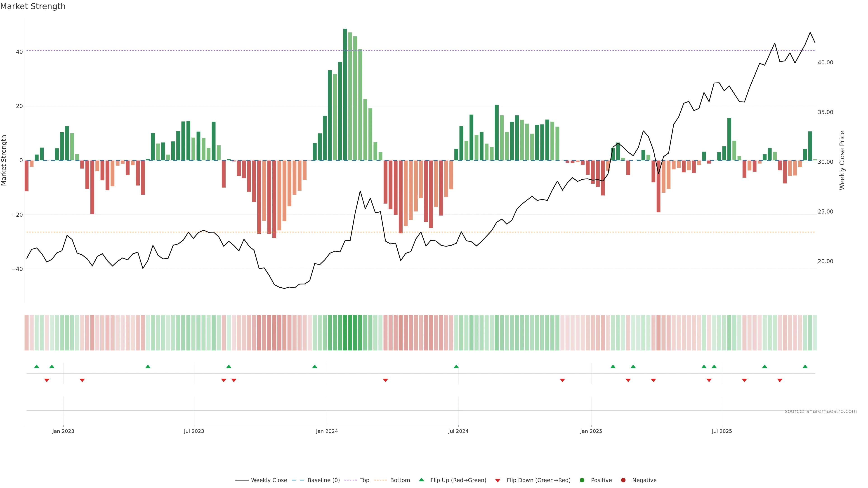This screenshot has height=488, width=868.
Task: Click the leftmost green flip-up triangle marker
Action: coord(37,366)
